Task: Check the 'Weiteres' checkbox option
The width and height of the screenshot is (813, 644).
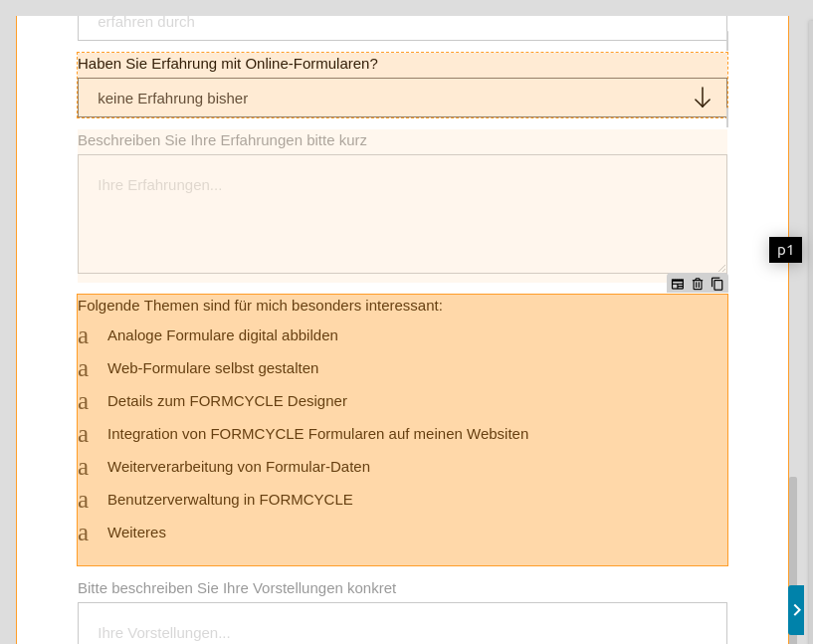Action: pos(84,534)
